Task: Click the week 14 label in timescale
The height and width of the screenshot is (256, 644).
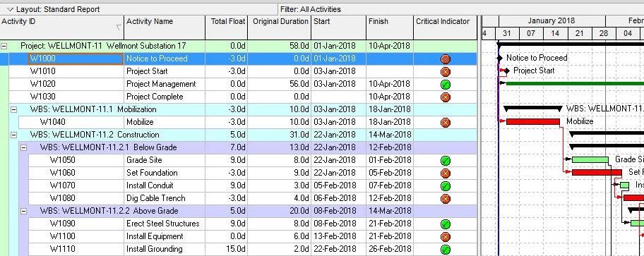Action: click(555, 33)
